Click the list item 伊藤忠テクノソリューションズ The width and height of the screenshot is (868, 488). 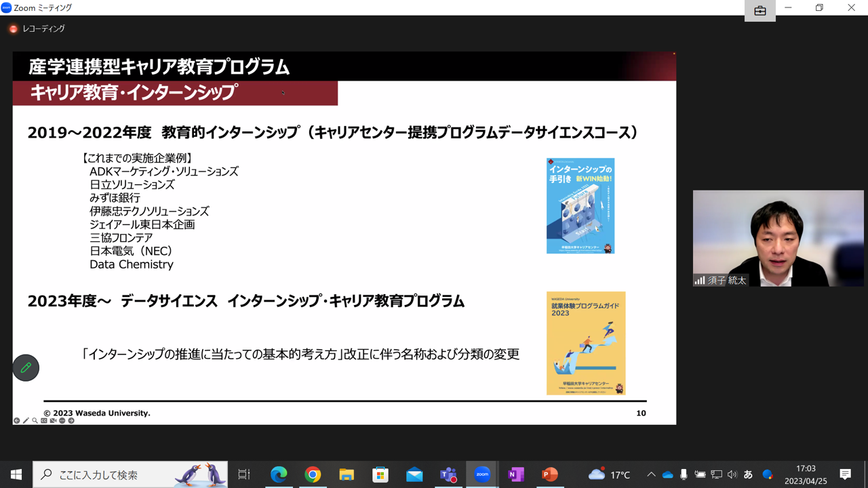tap(149, 211)
